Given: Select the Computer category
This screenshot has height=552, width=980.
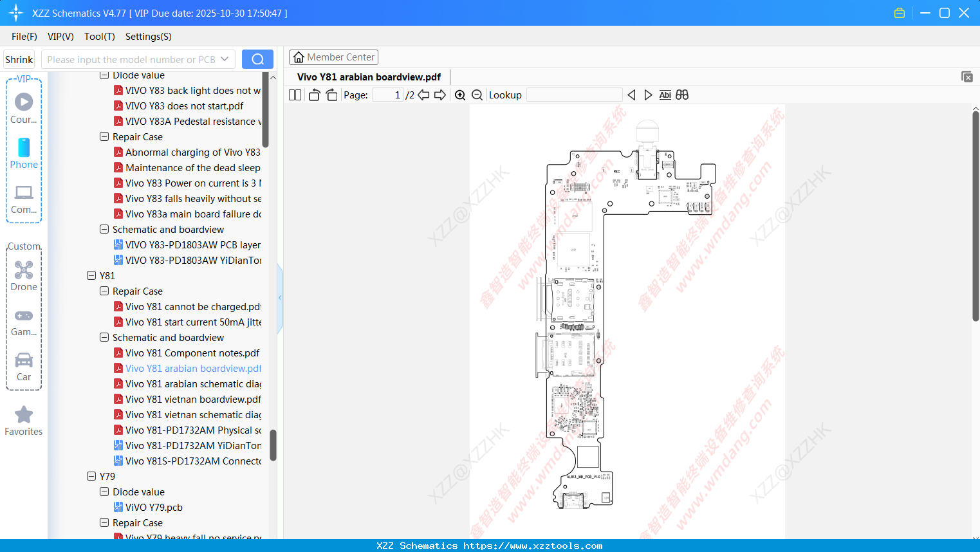Looking at the screenshot, I should 24,199.
